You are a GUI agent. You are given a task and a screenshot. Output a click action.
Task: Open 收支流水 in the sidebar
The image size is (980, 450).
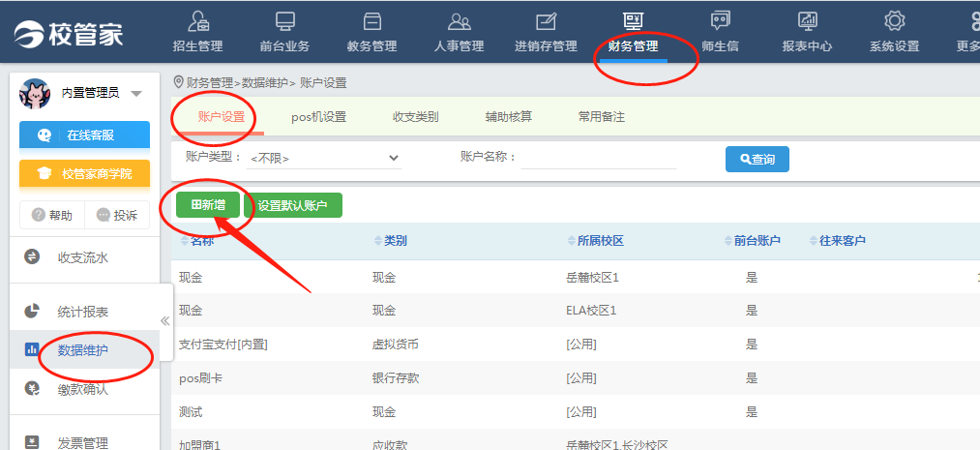tap(84, 257)
